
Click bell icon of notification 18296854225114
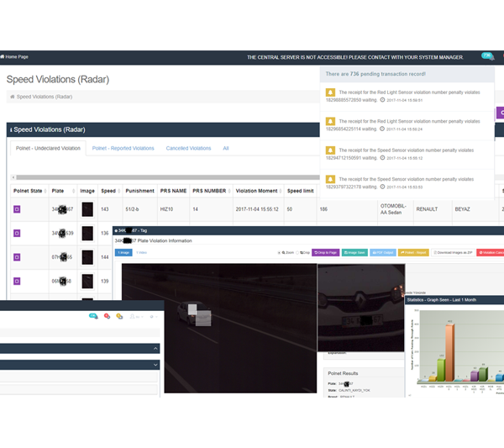coord(330,121)
